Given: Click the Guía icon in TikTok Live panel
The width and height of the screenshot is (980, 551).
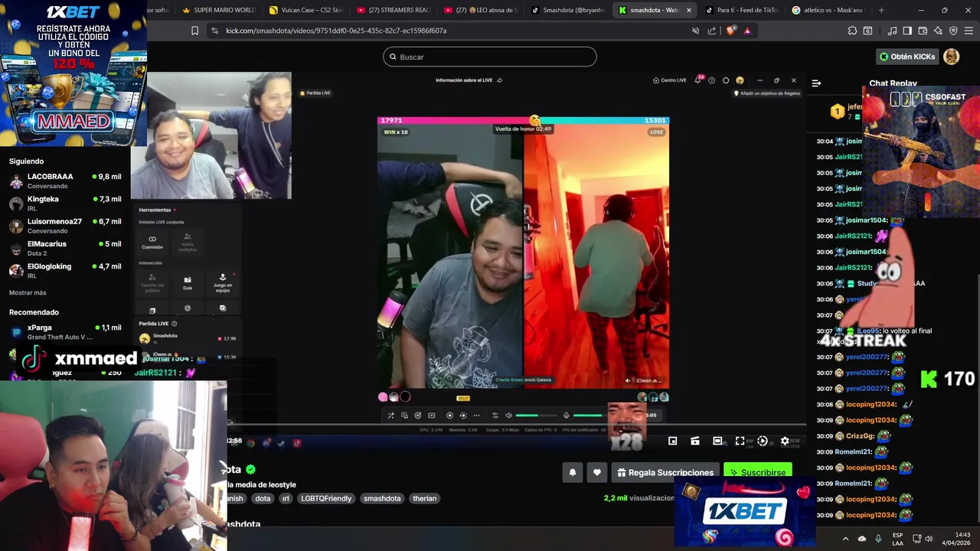Looking at the screenshot, I should point(188,282).
